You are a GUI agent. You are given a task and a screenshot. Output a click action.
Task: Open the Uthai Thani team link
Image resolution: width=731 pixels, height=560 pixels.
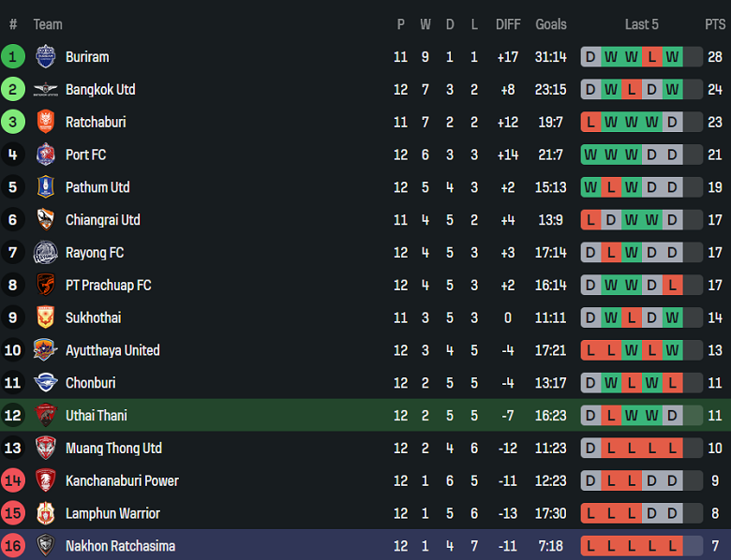click(96, 415)
